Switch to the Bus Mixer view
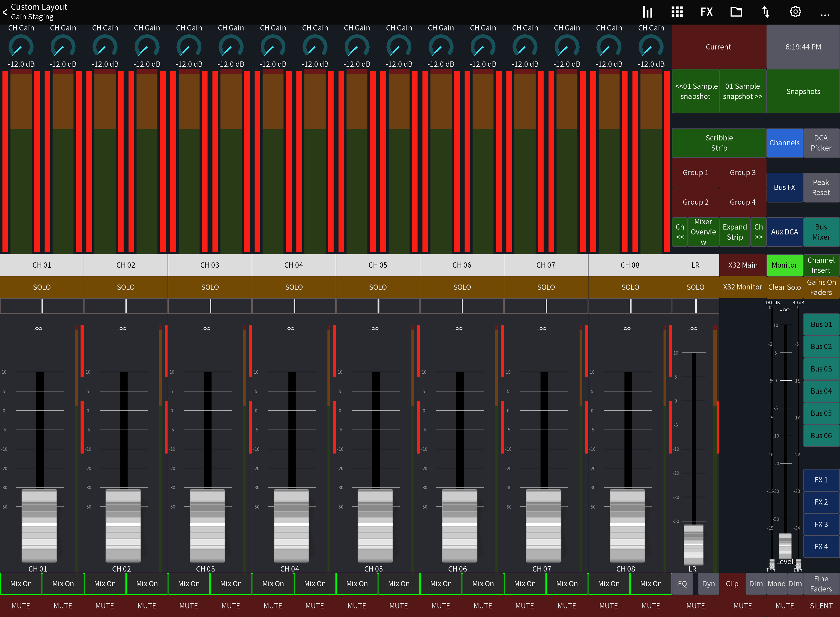The width and height of the screenshot is (840, 617). click(821, 232)
